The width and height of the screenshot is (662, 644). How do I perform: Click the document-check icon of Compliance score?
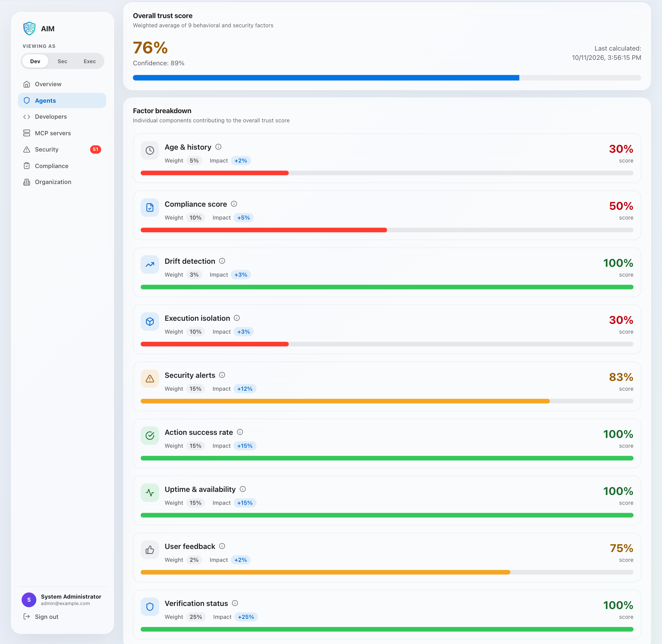tap(150, 207)
